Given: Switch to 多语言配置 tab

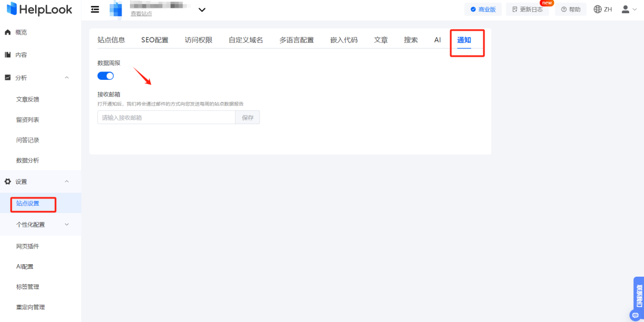Looking at the screenshot, I should tap(296, 40).
